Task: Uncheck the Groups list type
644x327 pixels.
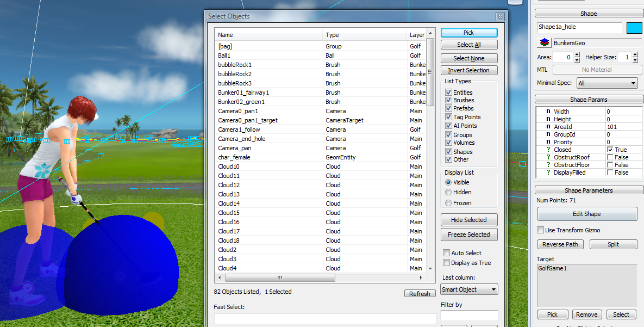Action: point(448,135)
